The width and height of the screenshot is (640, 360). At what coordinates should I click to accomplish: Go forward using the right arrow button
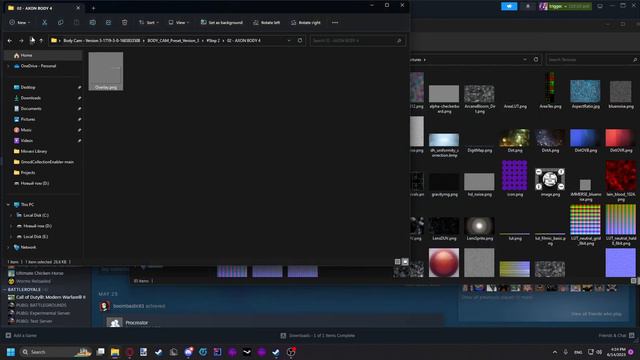(21, 40)
